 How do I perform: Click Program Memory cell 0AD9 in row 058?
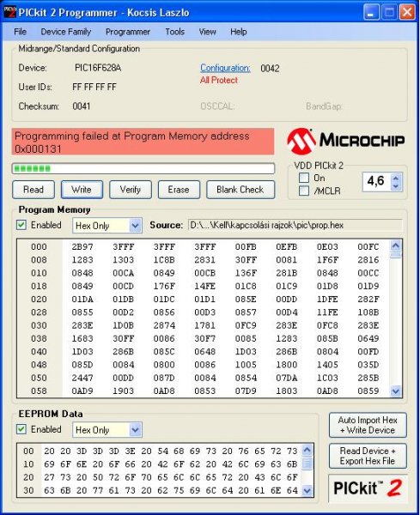tap(82, 391)
